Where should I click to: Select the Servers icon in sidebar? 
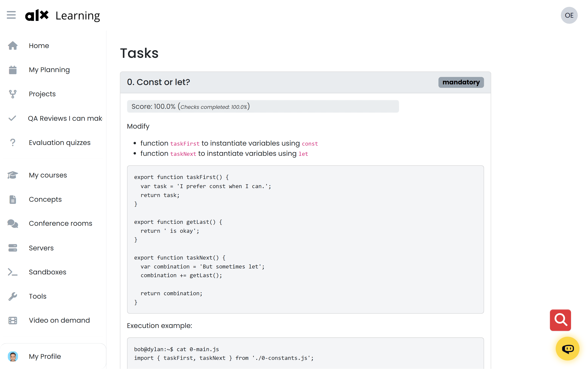(x=13, y=248)
